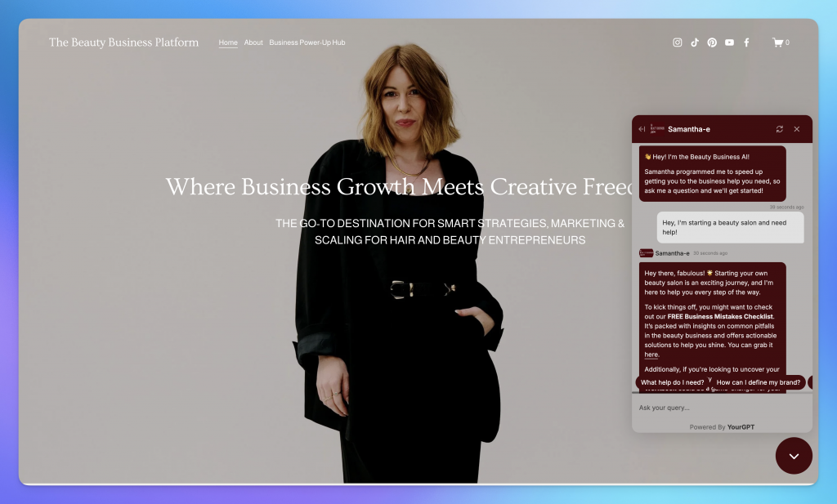Click the back arrow in chat header

pyautogui.click(x=642, y=129)
